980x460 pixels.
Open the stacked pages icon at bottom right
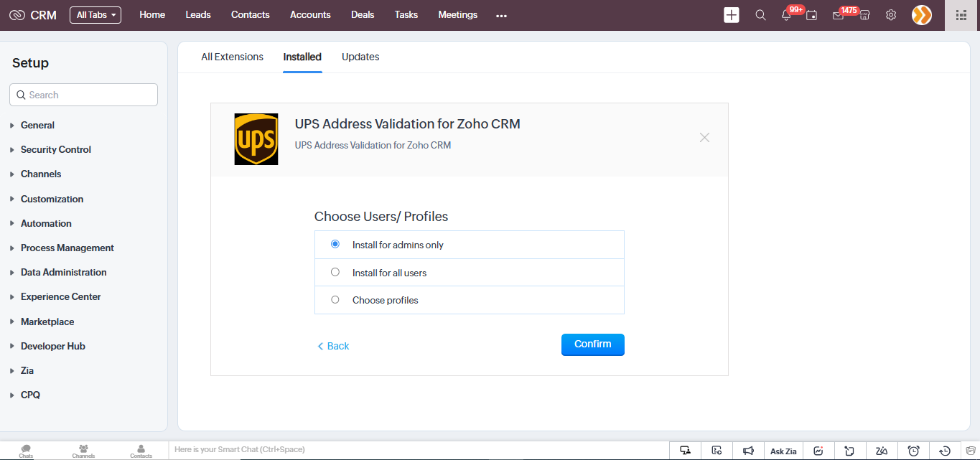pos(970,451)
